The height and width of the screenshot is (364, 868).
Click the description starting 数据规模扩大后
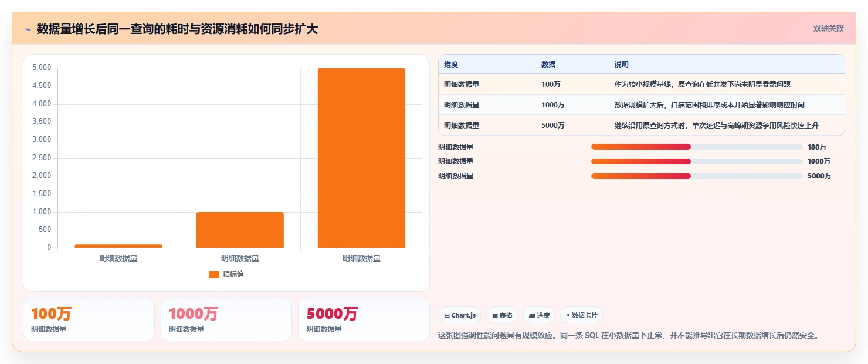pos(709,105)
